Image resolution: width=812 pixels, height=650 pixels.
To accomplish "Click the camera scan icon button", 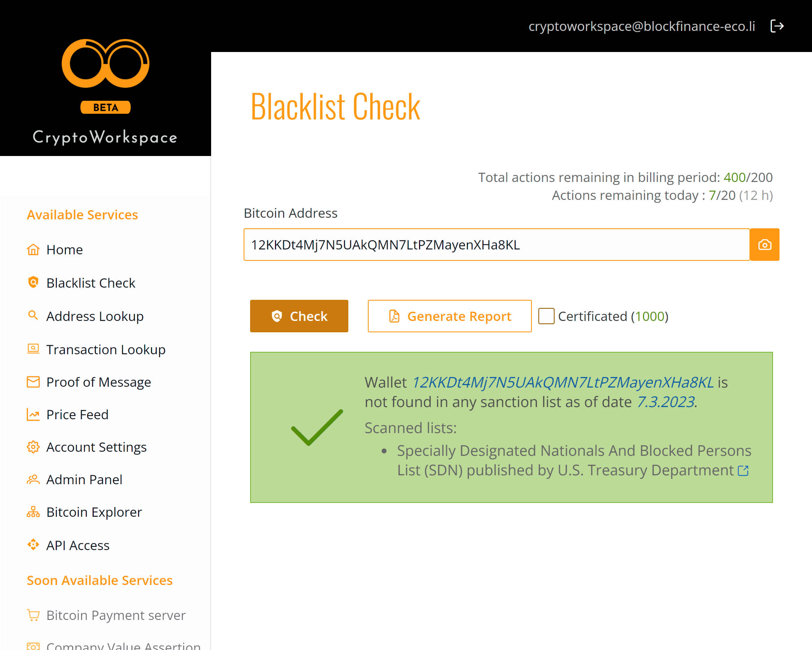I will pyautogui.click(x=764, y=245).
